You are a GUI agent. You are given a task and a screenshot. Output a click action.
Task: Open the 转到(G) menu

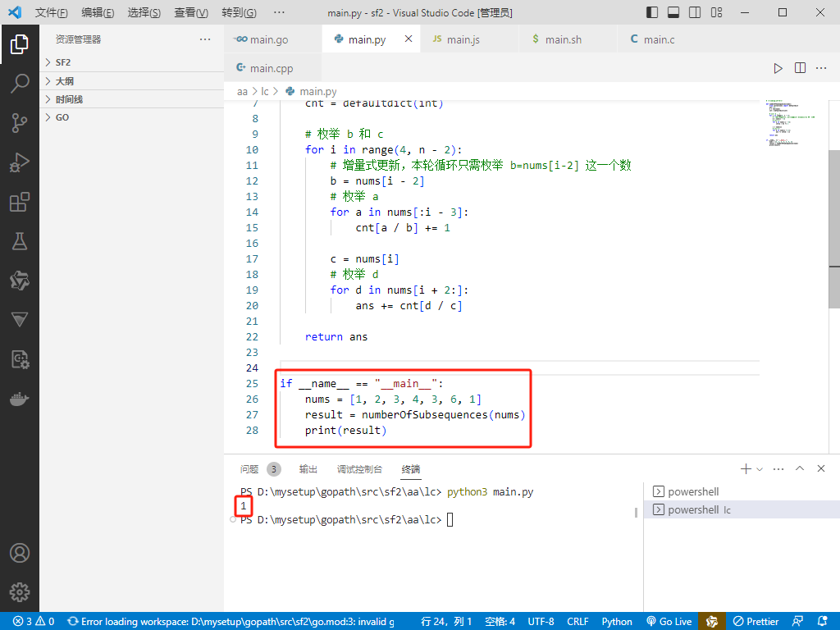239,12
